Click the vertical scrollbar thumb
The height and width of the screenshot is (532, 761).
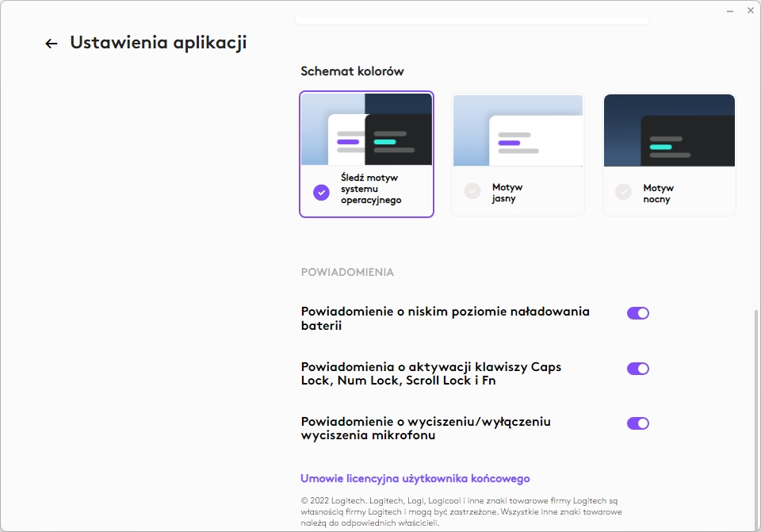(755, 420)
